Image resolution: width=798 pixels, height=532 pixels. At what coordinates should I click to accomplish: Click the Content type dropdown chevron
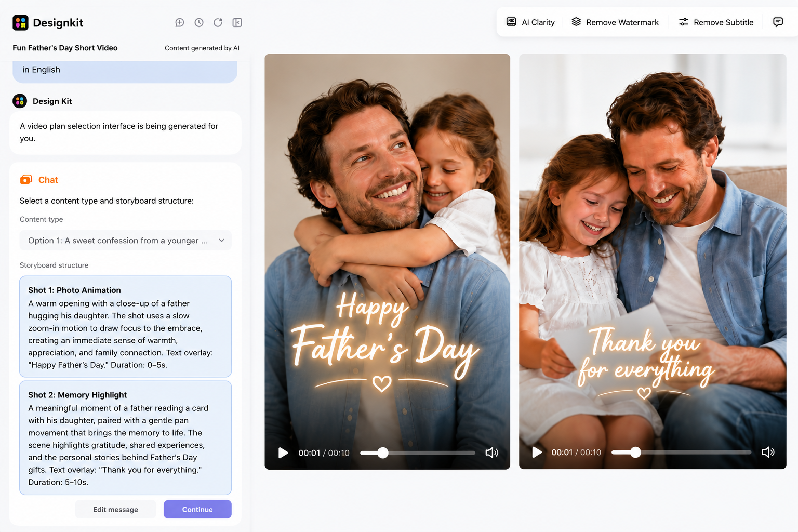221,241
